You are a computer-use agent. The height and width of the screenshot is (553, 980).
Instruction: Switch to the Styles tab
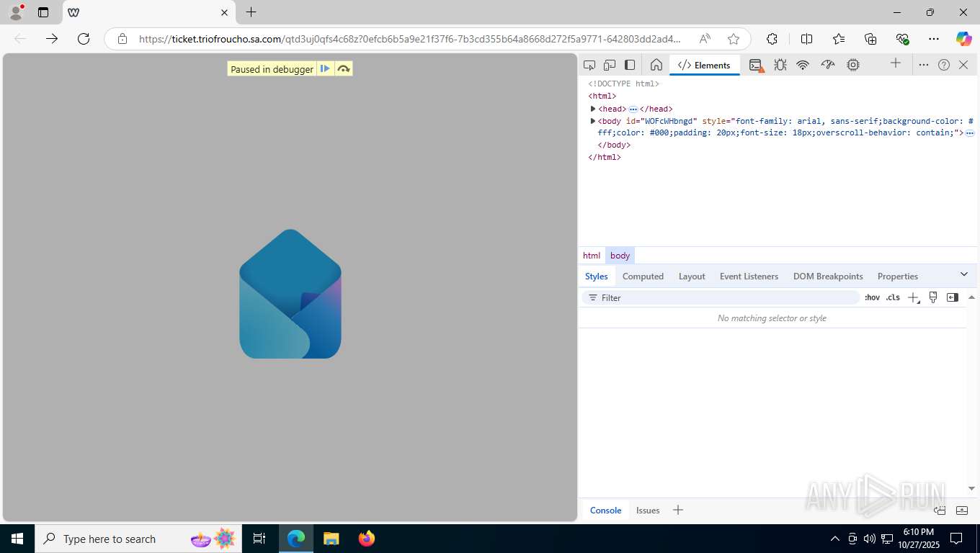(597, 276)
